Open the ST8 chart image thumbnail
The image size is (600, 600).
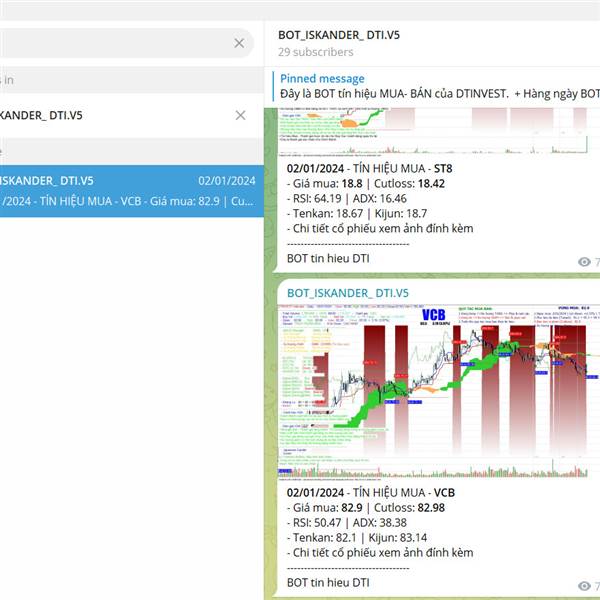(x=439, y=132)
